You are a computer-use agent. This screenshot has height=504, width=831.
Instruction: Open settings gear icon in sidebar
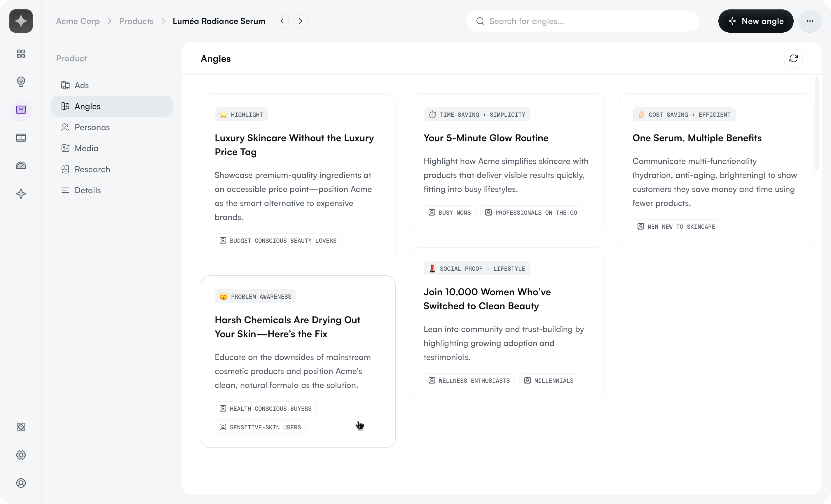[21, 455]
